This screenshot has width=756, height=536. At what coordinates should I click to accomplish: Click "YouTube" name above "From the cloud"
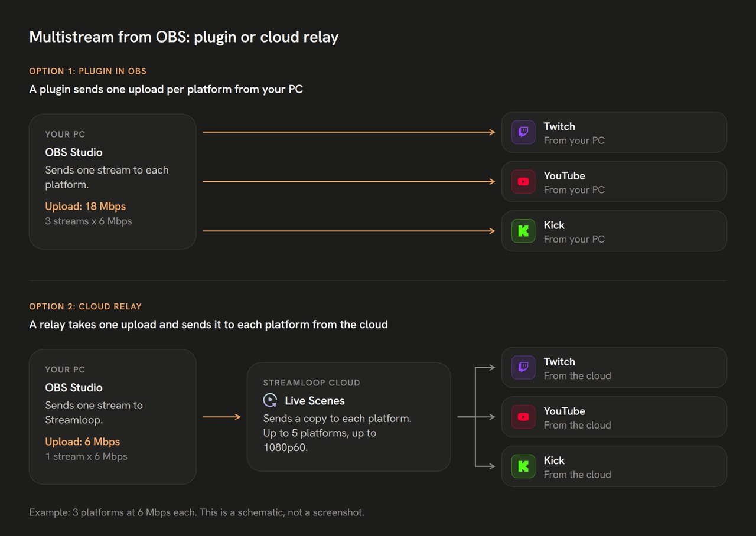pyautogui.click(x=565, y=411)
